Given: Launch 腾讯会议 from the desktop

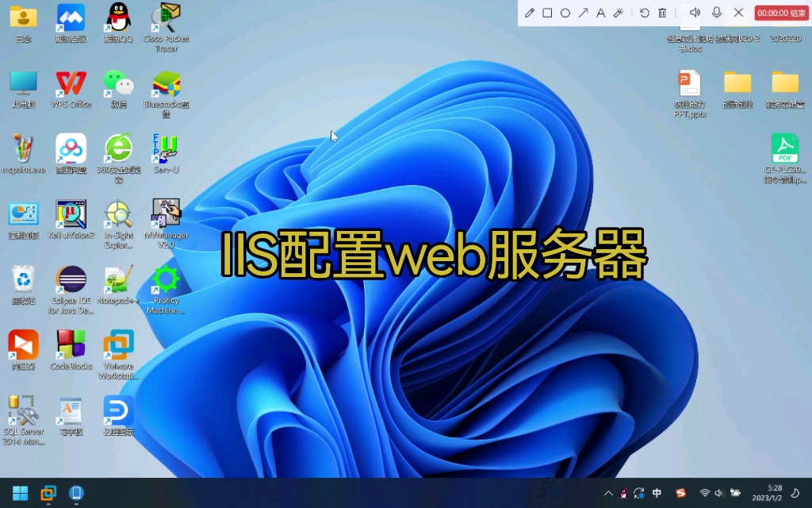Looking at the screenshot, I should point(71,23).
